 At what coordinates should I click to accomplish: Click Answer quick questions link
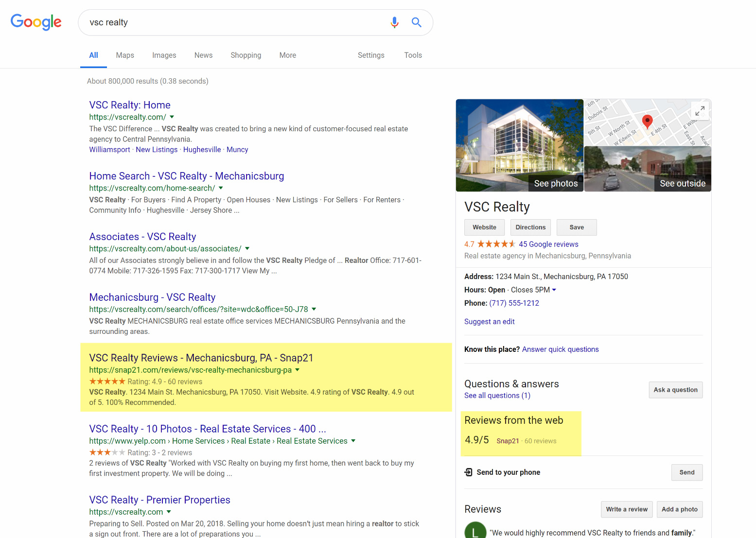point(560,349)
